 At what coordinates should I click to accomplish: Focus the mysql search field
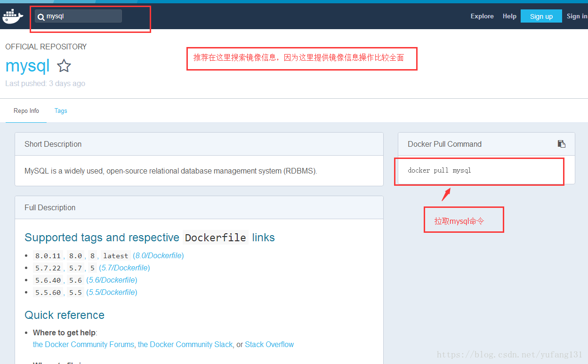coord(78,16)
